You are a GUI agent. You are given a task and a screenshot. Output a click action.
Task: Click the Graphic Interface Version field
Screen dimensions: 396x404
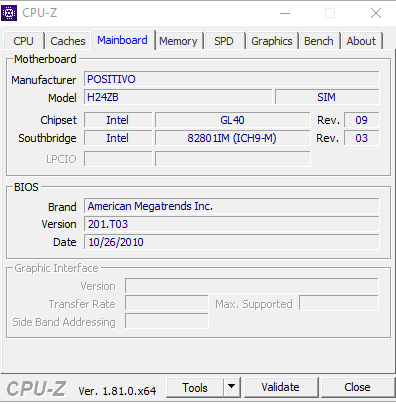pyautogui.click(x=252, y=286)
